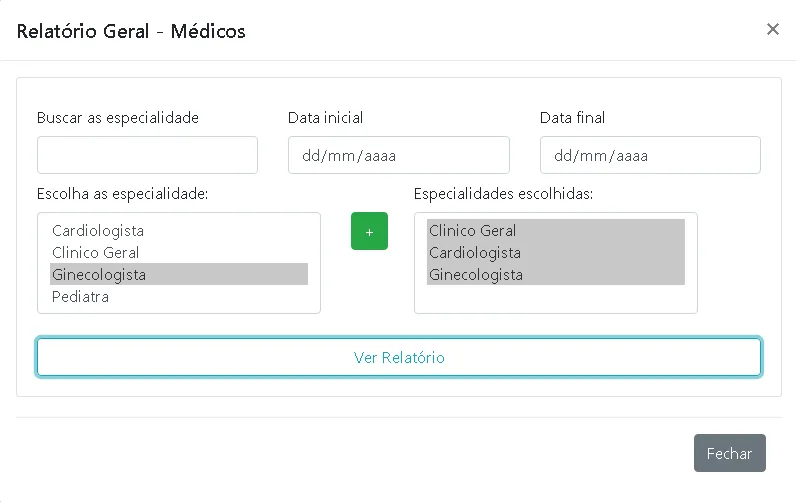Select Clinico Geral in the specialty list
Viewport: 796px width, 502px height.
click(x=96, y=253)
